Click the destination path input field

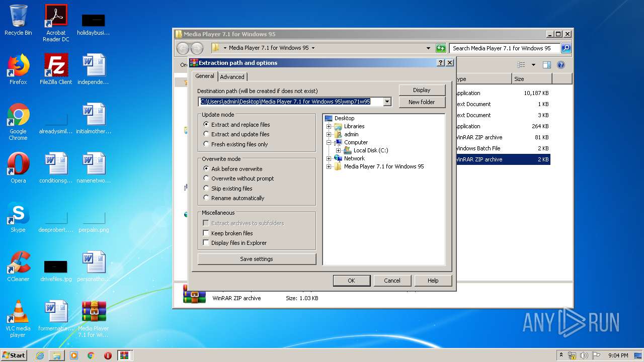(x=291, y=102)
